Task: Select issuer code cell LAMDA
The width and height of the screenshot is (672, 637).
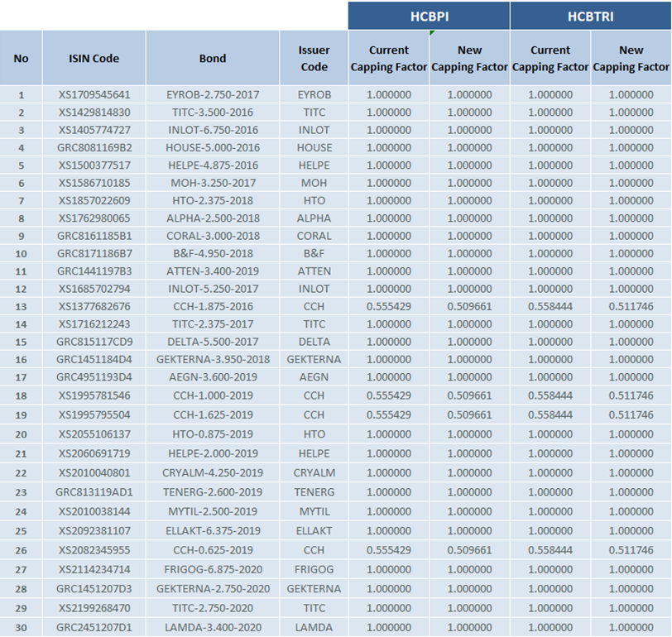Action: pos(314,627)
